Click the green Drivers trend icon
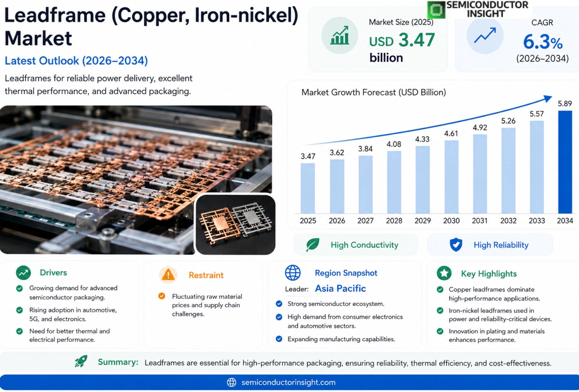The height and width of the screenshot is (392, 579). pos(23,273)
